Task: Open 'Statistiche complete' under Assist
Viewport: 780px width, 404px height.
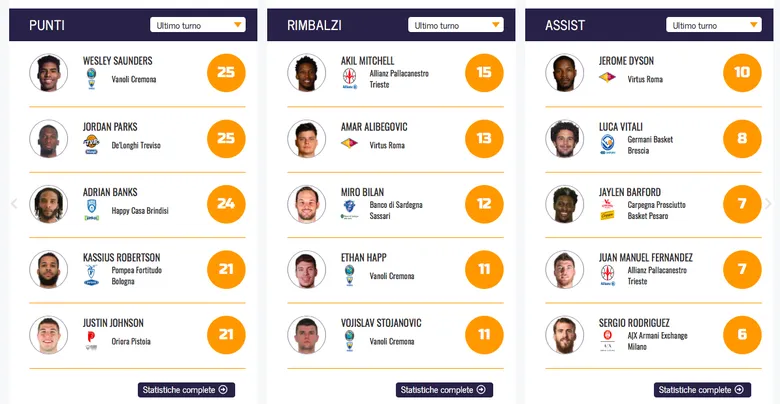Action: (x=702, y=390)
